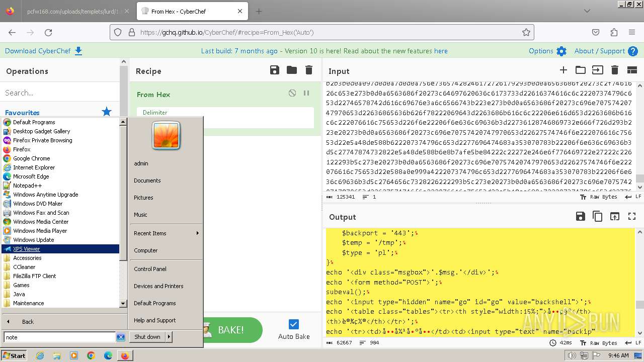This screenshot has height=362, width=644.
Task: Set breakpoint on From Hex with the pause icon
Action: click(x=306, y=93)
